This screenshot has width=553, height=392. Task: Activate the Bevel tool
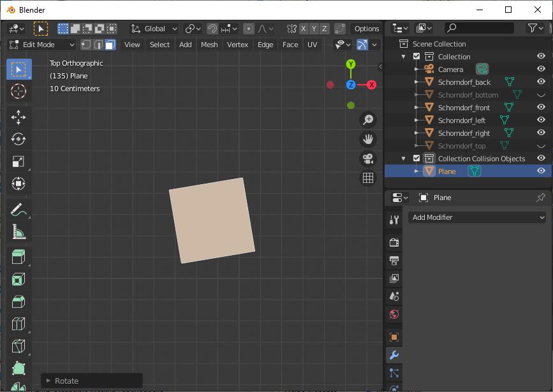click(18, 301)
